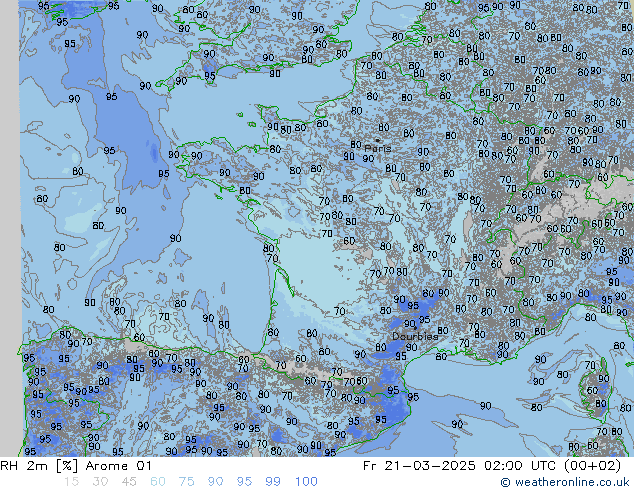Select the 100 legend scale value
Image resolution: width=634 pixels, height=490 pixels.
pos(306,482)
